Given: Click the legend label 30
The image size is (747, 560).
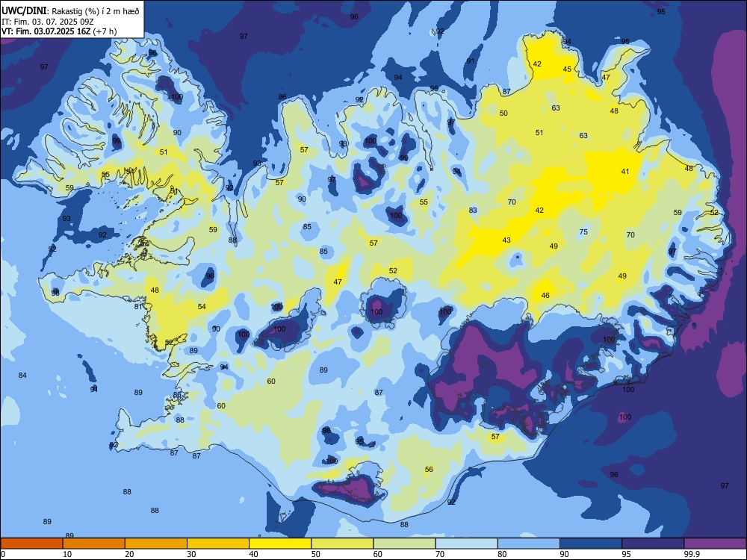Looking at the screenshot, I should tap(191, 554).
